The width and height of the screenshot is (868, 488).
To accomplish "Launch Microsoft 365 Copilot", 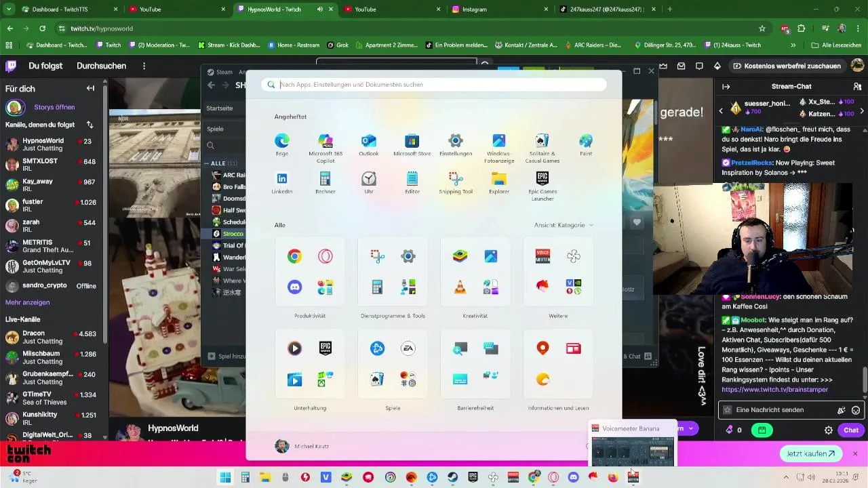I will (x=325, y=148).
